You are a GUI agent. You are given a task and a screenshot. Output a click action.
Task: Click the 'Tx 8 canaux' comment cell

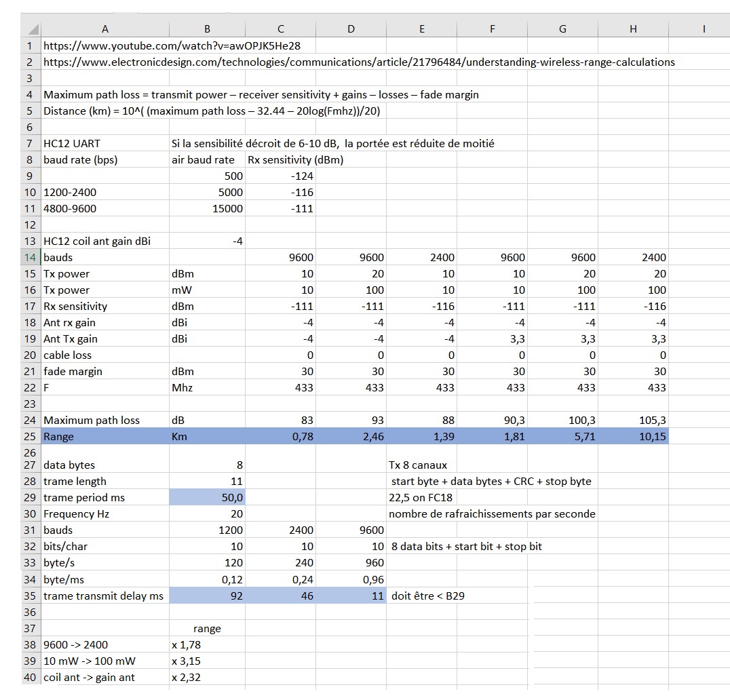tap(418, 465)
